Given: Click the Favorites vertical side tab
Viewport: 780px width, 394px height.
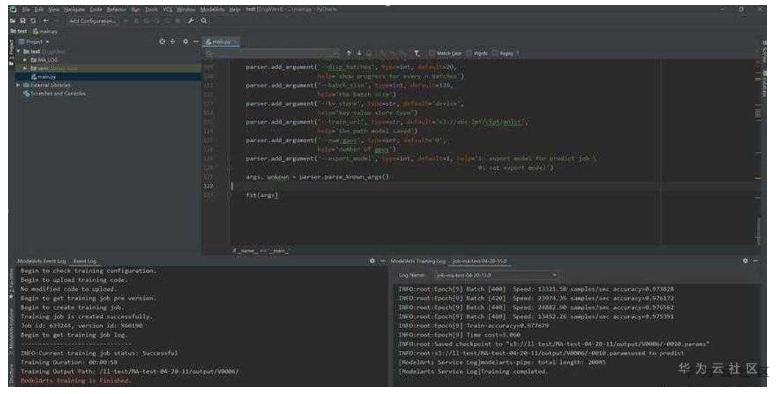Looking at the screenshot, I should (11, 285).
